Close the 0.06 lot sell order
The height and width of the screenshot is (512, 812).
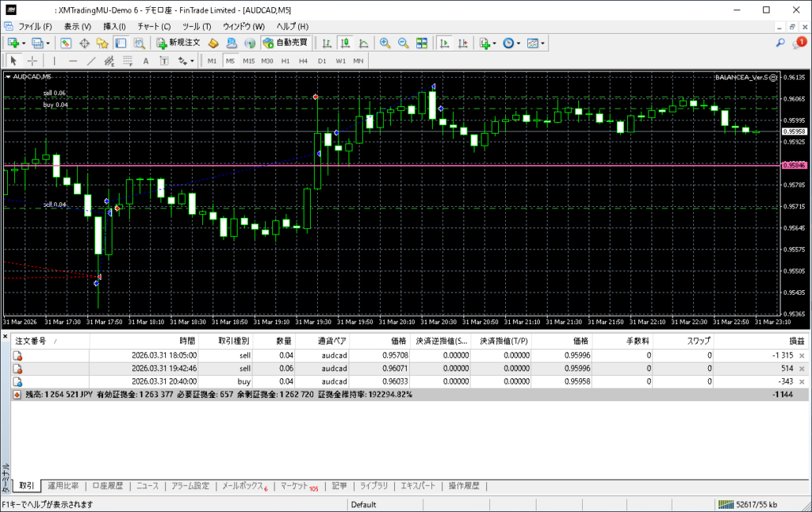coord(802,369)
